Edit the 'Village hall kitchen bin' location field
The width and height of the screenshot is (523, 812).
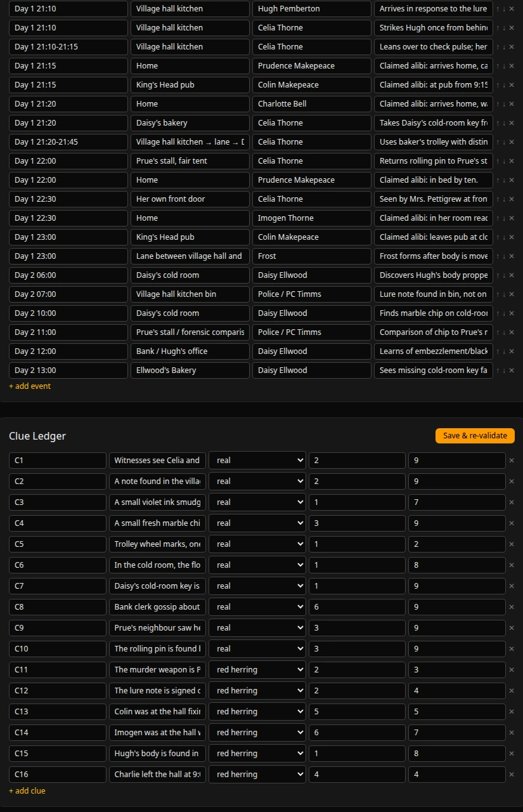tap(190, 294)
